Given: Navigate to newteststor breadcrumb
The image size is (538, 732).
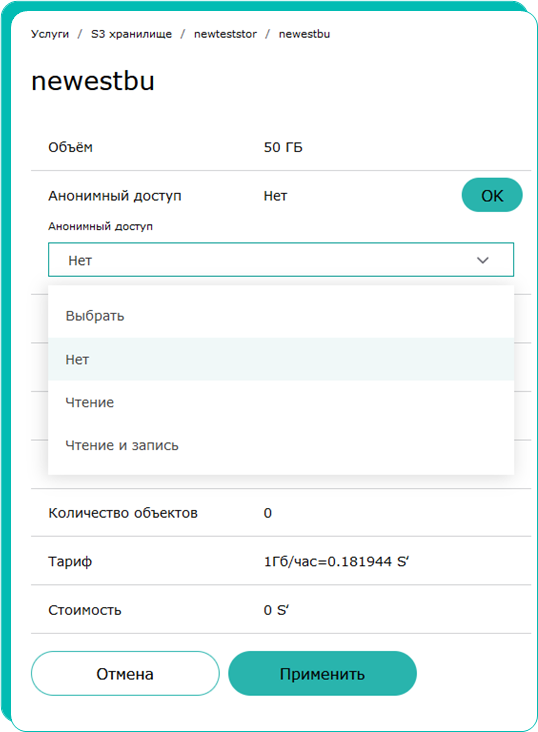Looking at the screenshot, I should [x=225, y=34].
